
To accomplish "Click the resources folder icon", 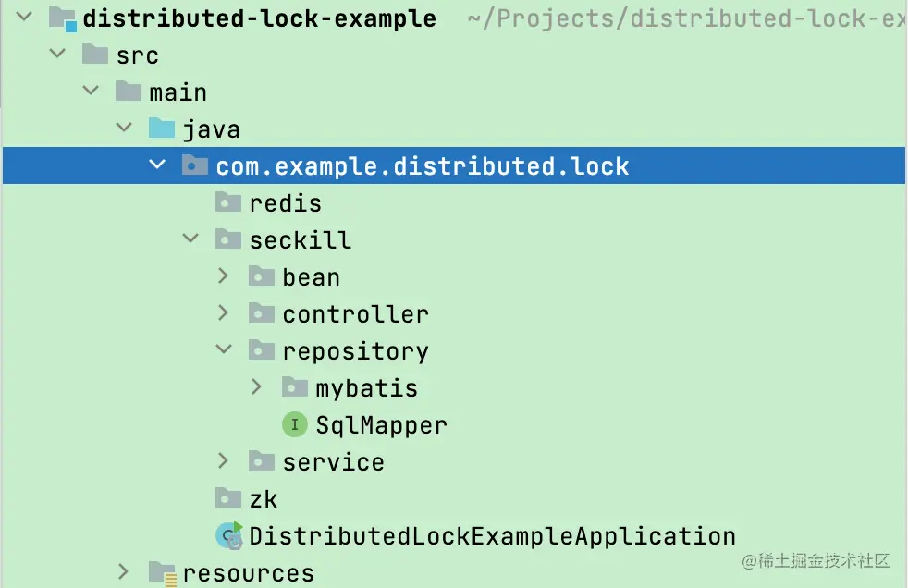I will click(x=162, y=573).
